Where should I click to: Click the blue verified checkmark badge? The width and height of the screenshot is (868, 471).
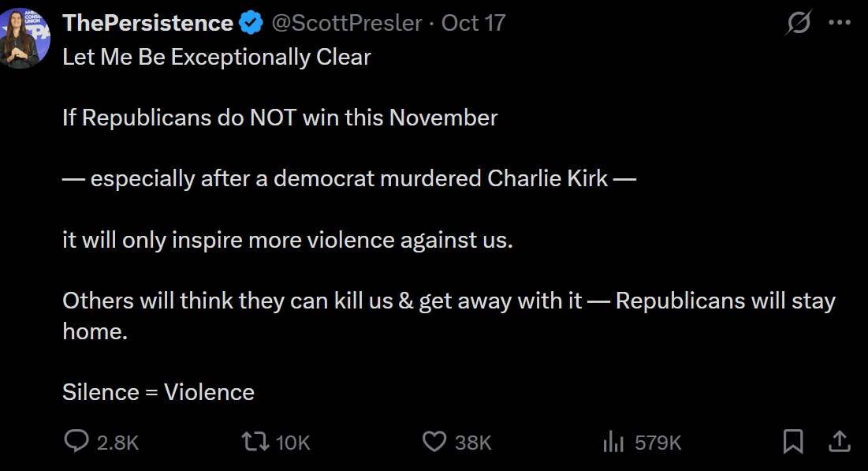pos(251,24)
